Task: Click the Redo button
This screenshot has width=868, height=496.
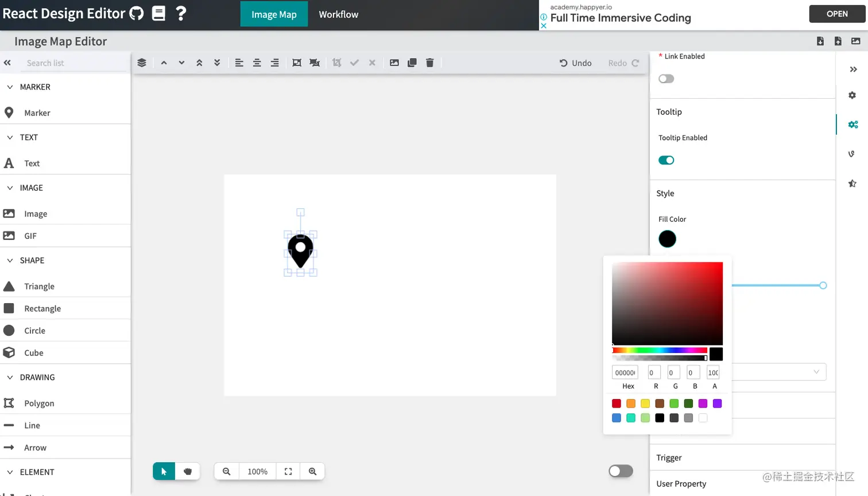Action: click(623, 63)
